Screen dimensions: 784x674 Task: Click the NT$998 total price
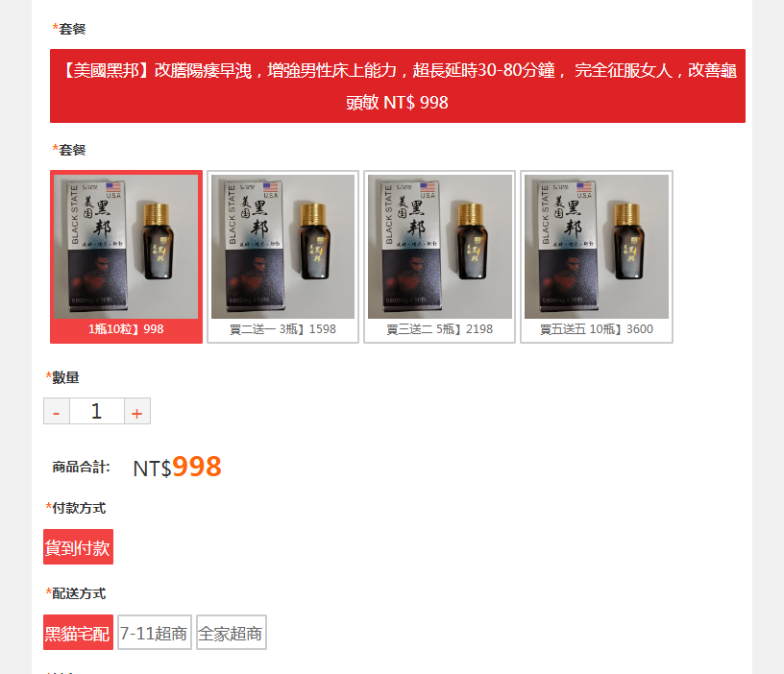pyautogui.click(x=177, y=468)
